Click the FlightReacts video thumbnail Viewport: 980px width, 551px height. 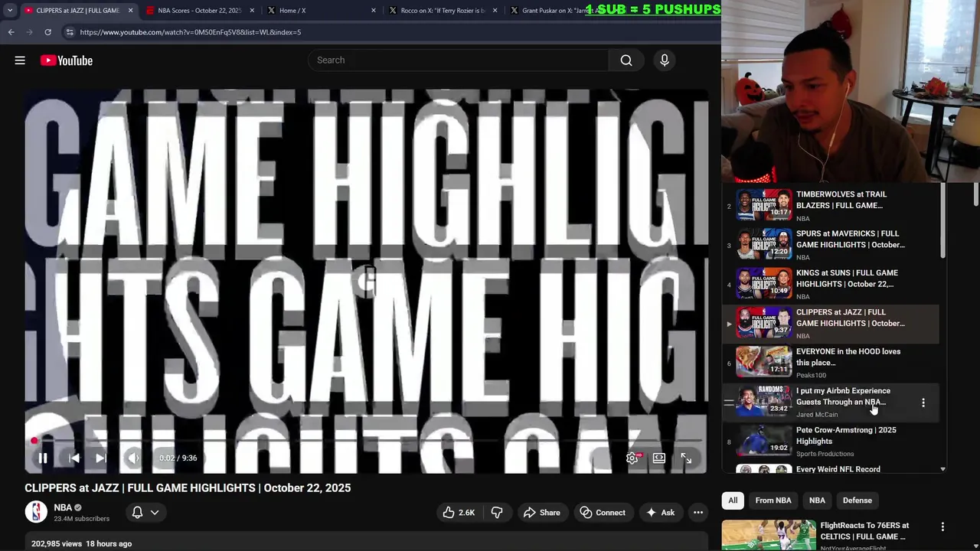click(769, 535)
